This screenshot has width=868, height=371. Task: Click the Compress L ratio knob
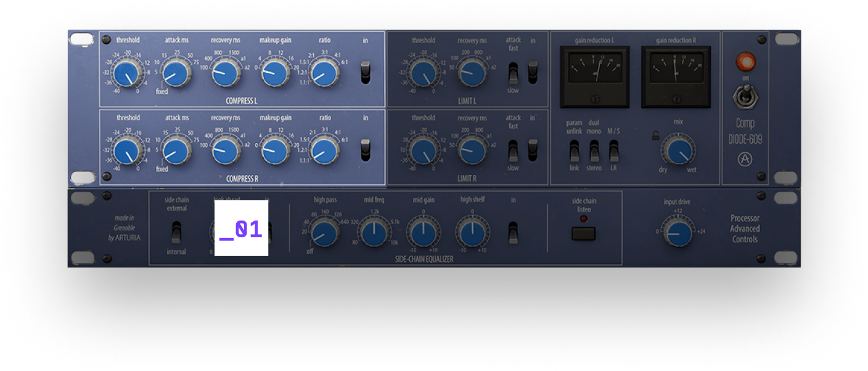(x=324, y=73)
